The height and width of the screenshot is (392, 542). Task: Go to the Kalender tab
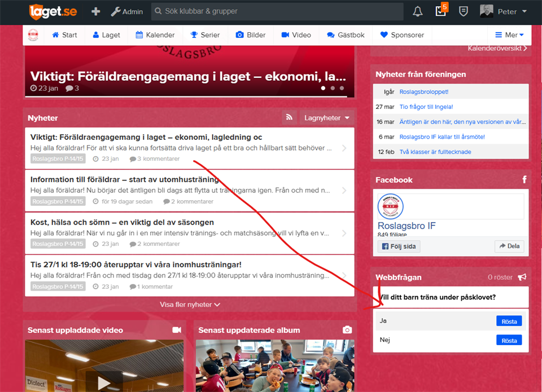click(155, 35)
